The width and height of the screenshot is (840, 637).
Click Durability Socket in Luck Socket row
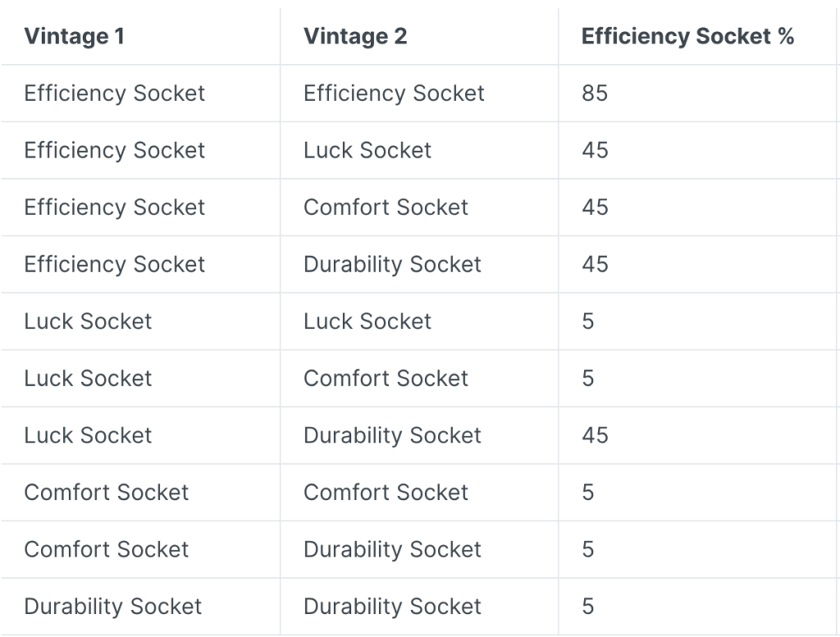(392, 435)
